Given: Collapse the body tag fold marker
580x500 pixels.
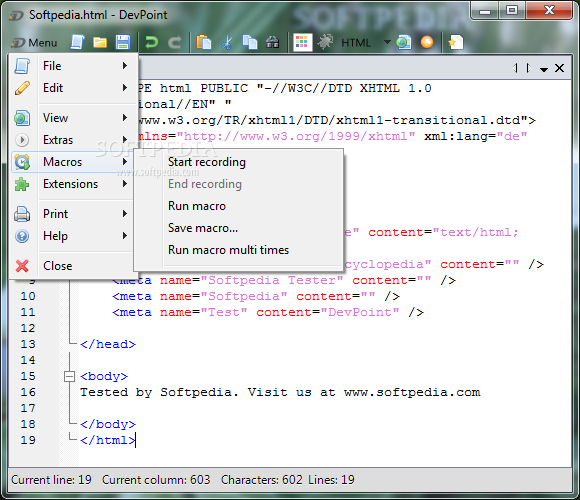Looking at the screenshot, I should (x=69, y=376).
